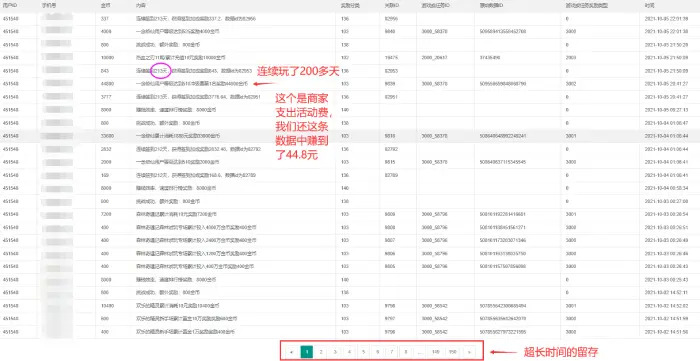Viewport: 700px width, 361px height.
Task: Click related ID 82951 cell
Action: pos(391,96)
